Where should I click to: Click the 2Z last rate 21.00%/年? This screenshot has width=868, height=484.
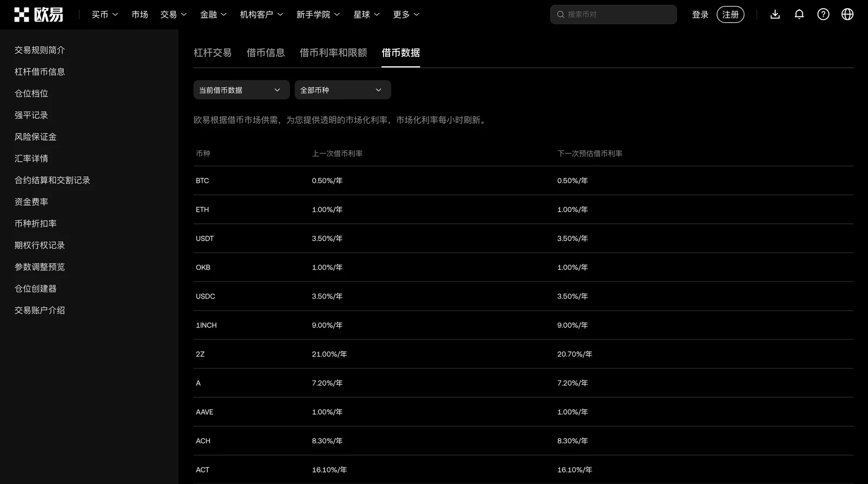point(329,354)
